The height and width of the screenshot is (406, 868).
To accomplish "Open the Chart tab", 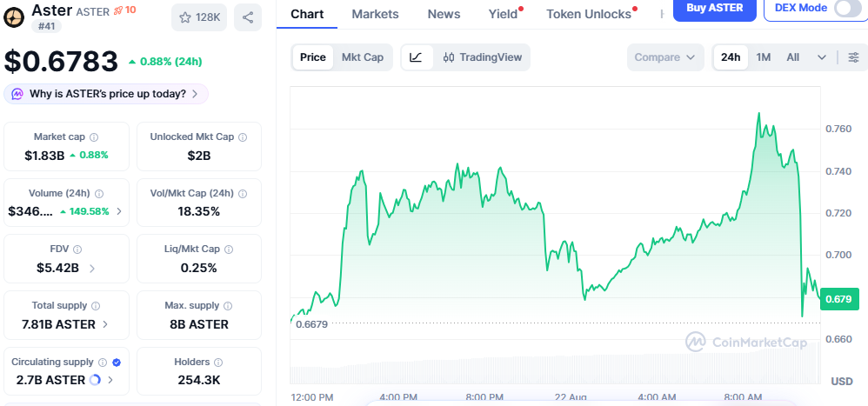I will [307, 14].
